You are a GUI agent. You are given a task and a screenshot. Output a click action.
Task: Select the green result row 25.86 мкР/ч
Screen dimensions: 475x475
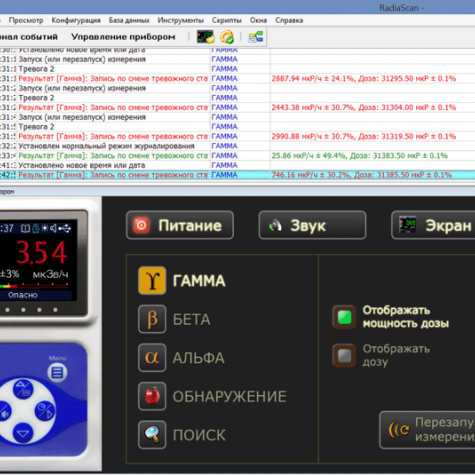tap(237, 156)
